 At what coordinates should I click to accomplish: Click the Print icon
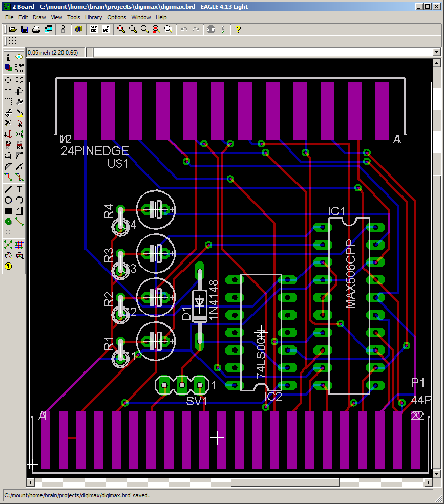36,29
